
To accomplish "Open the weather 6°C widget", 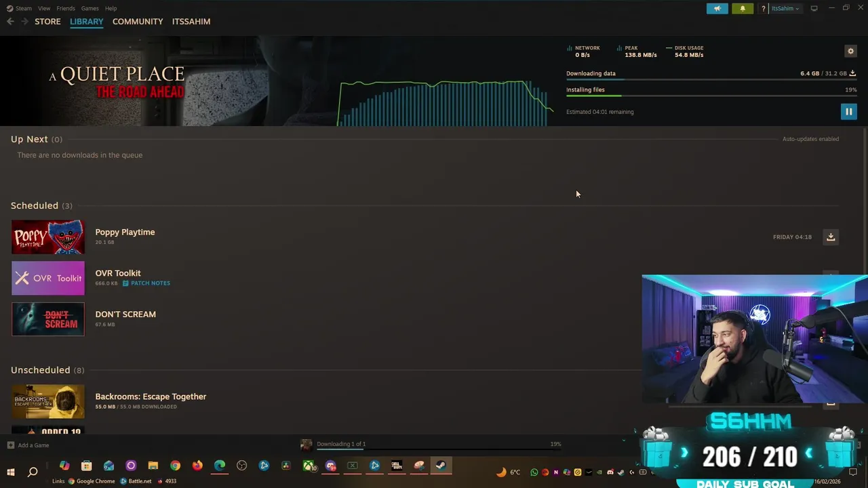I will coord(509,472).
